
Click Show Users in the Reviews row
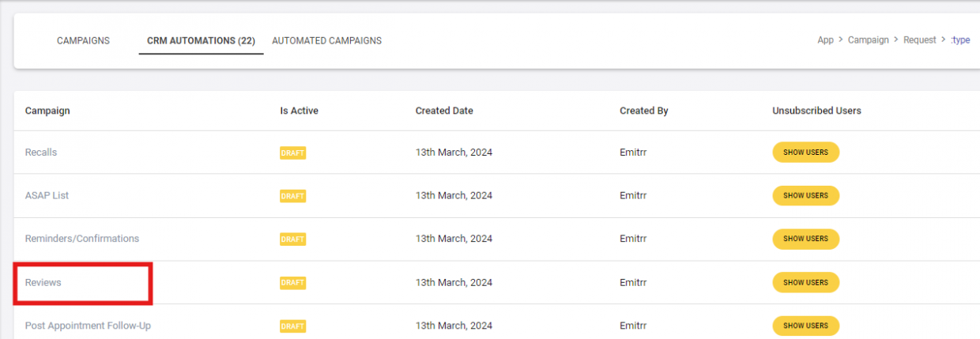(805, 282)
